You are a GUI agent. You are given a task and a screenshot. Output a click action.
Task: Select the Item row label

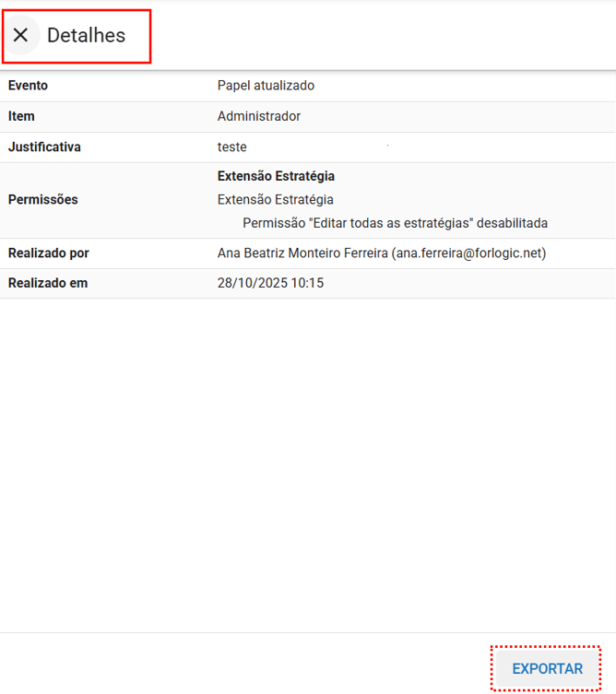[x=21, y=116]
